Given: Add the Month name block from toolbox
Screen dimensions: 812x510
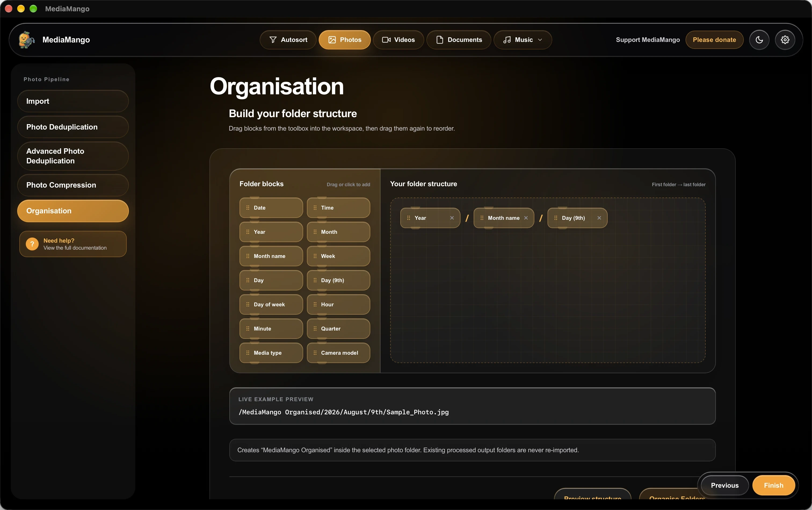Looking at the screenshot, I should pos(271,256).
